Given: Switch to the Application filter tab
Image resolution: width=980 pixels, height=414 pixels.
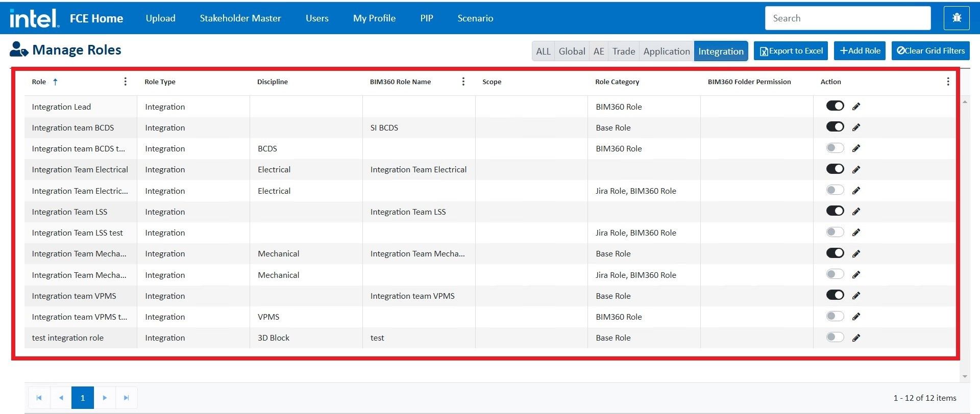Looking at the screenshot, I should 666,51.
